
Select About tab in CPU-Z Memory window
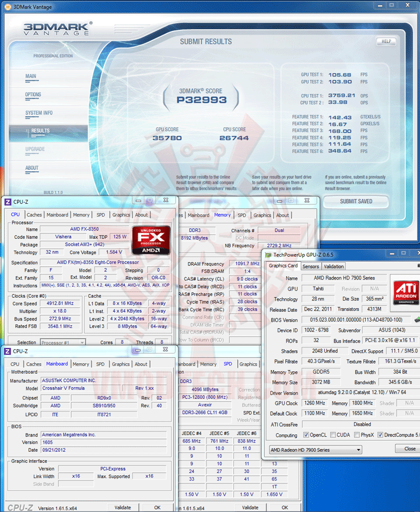click(x=282, y=215)
